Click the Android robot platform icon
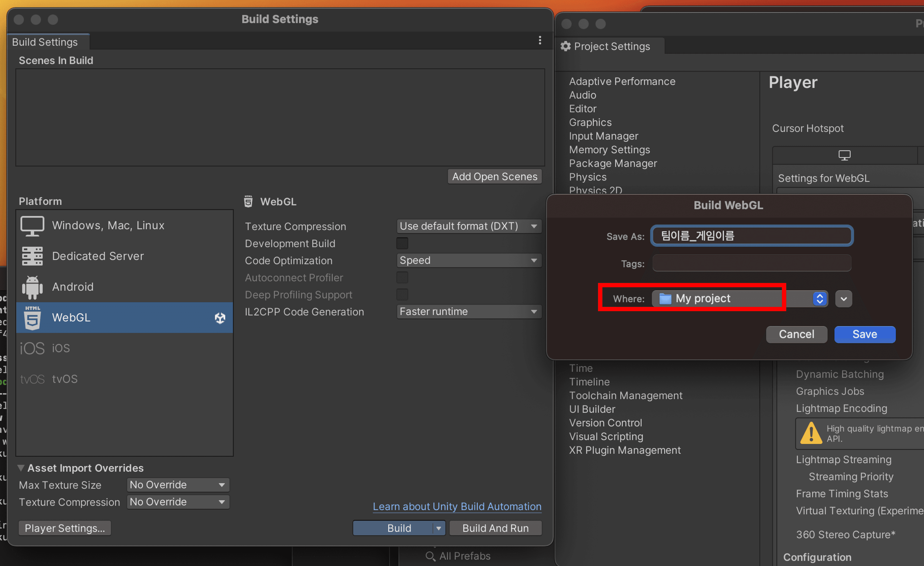Screen dimensions: 924x566 click(32, 287)
